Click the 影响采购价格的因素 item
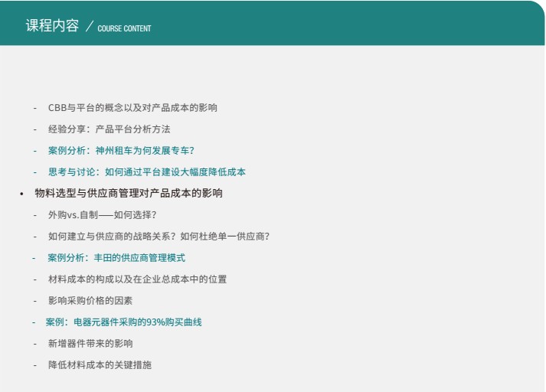This screenshot has width=546, height=392. [x=90, y=301]
